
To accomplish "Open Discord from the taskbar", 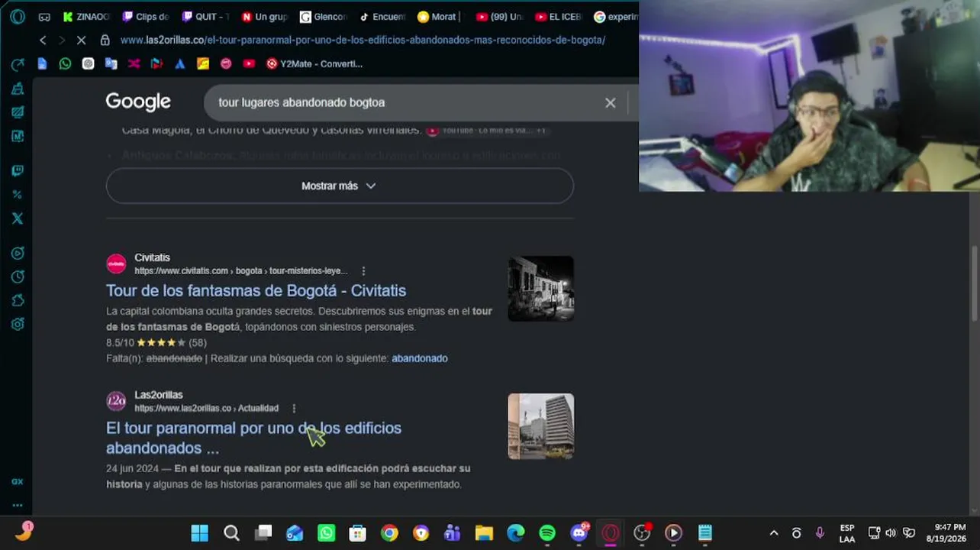I will pos(579,532).
